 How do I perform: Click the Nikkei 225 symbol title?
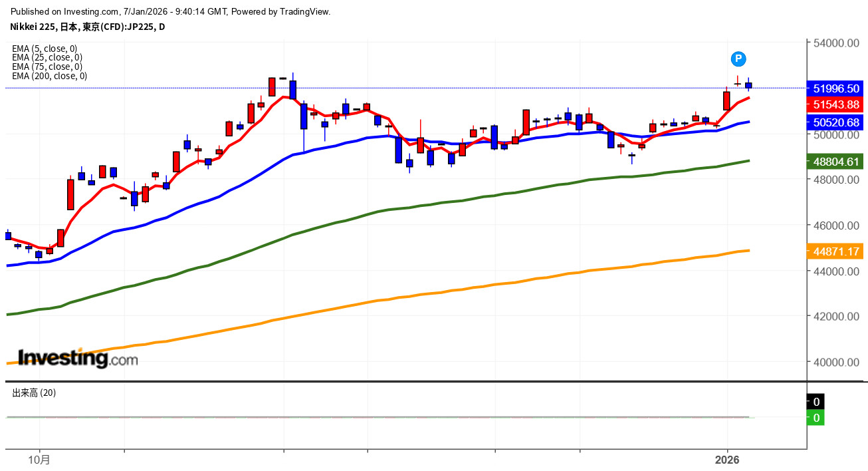(x=87, y=27)
